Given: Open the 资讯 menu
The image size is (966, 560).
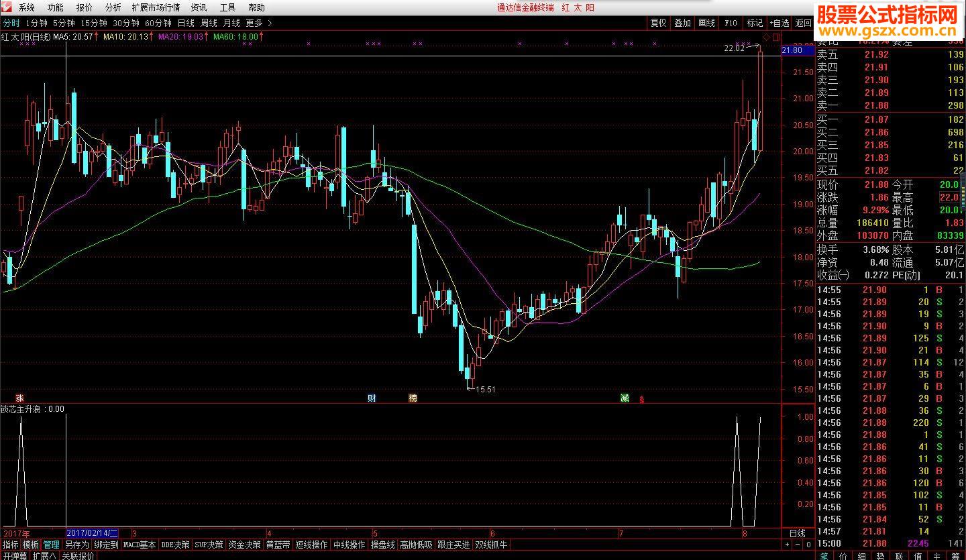Looking at the screenshot, I should pos(199,8).
